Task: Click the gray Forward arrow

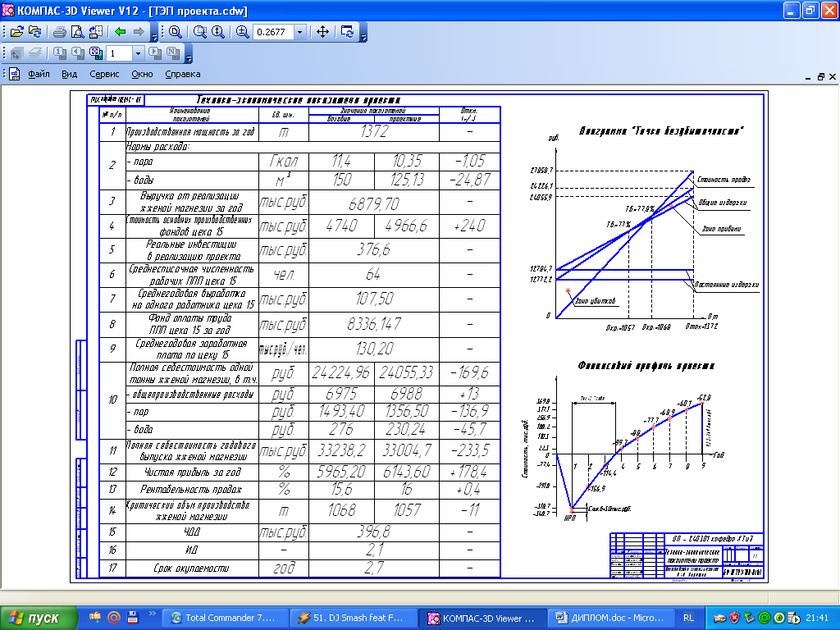Action: pos(138,32)
